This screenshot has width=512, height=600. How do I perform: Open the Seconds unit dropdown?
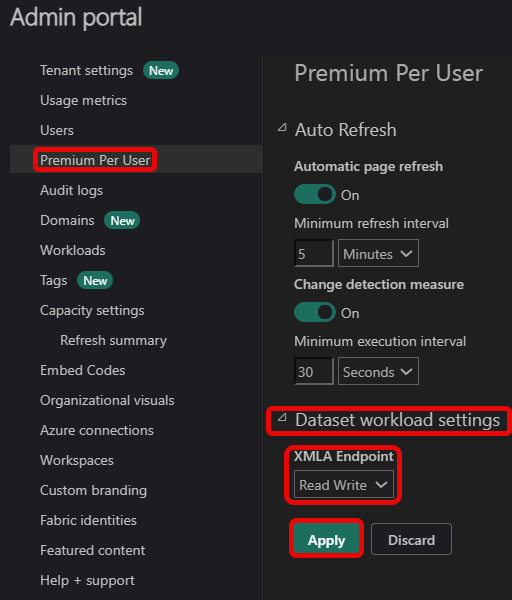click(378, 371)
